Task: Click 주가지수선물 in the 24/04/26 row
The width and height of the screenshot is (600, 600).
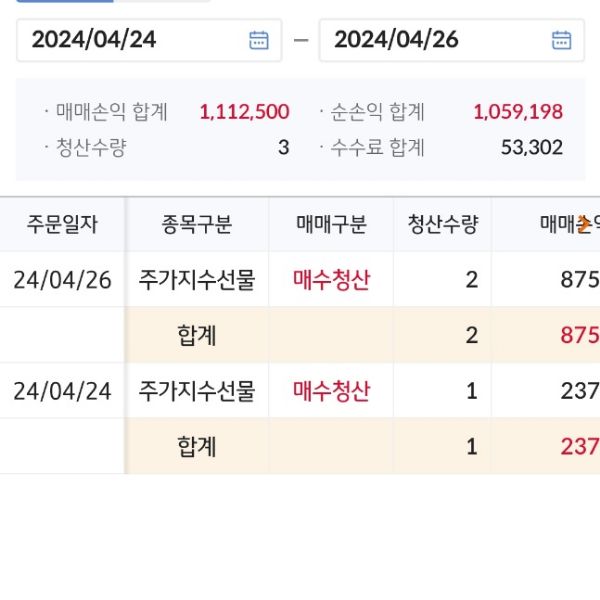Action: point(197,279)
